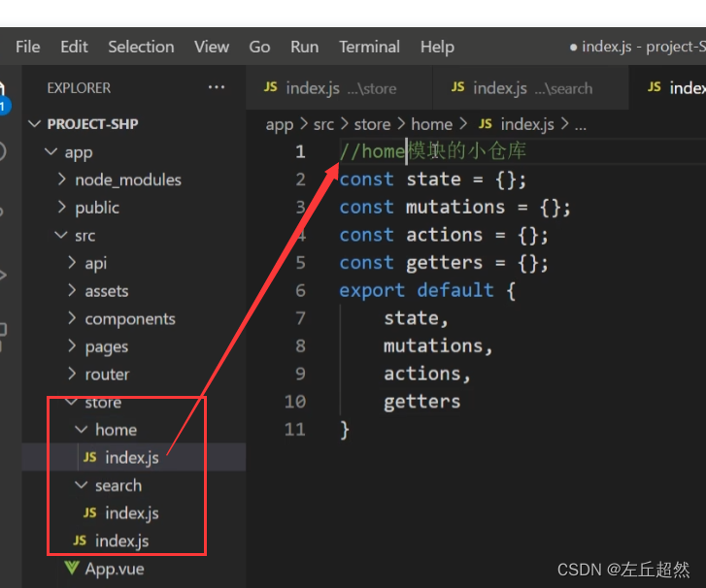This screenshot has width=706, height=588.
Task: Open the Help menu
Action: coord(437,48)
